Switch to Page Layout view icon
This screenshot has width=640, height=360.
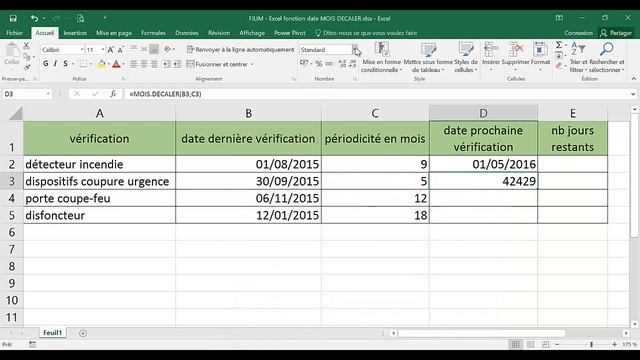[530, 344]
